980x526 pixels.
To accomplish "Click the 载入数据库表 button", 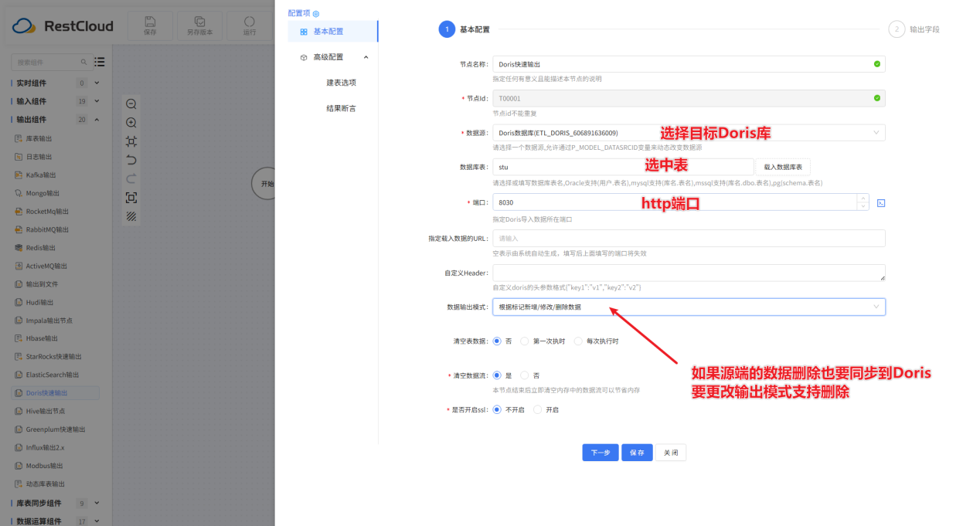I will [x=782, y=167].
